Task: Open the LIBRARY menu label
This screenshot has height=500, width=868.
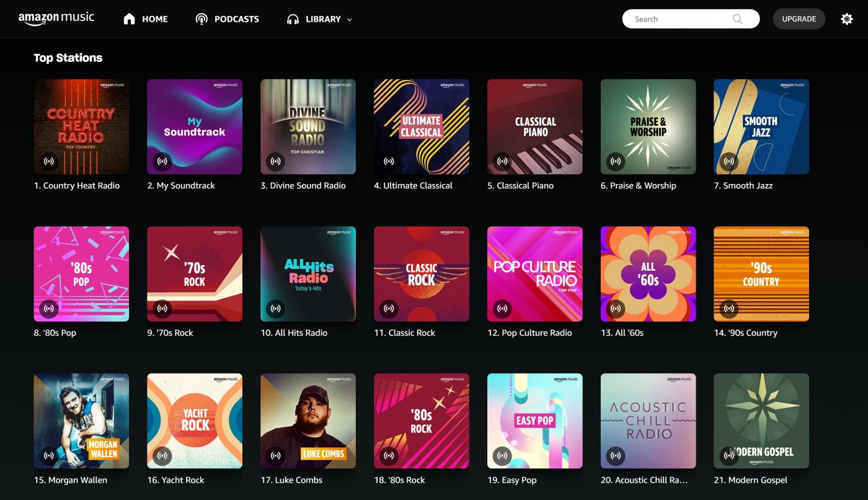Action: [323, 19]
